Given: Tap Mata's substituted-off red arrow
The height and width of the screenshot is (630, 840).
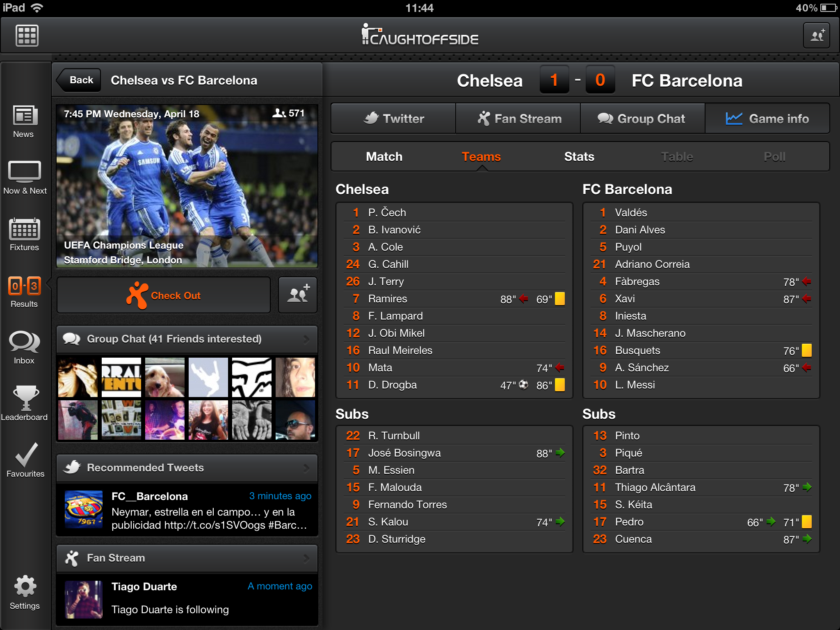Looking at the screenshot, I should point(560,367).
